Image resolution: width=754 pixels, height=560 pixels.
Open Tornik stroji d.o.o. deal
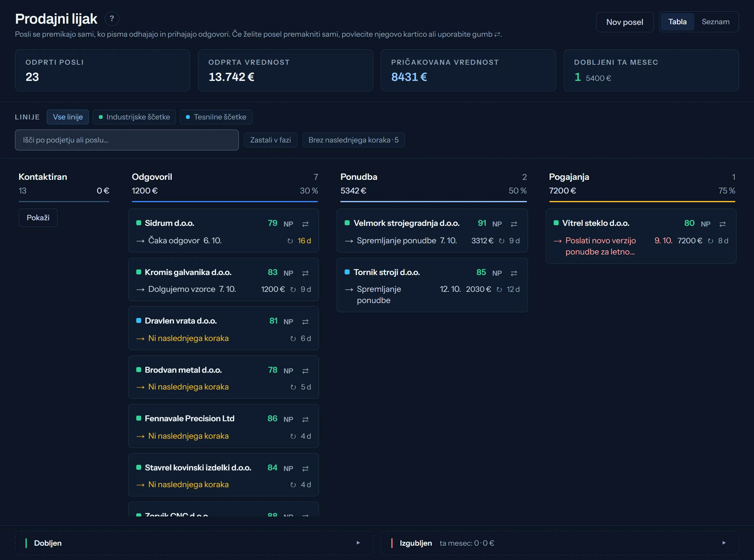432,285
